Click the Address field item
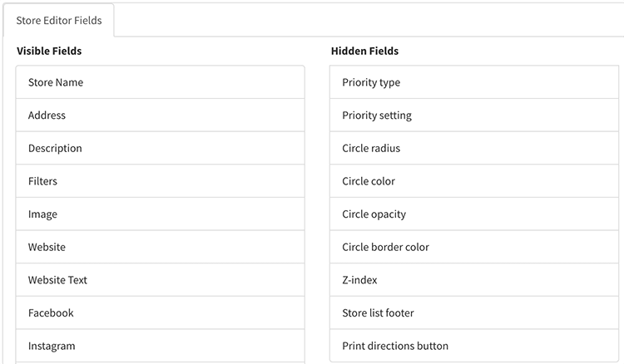Viewport: 624px width, 364px height. click(161, 116)
